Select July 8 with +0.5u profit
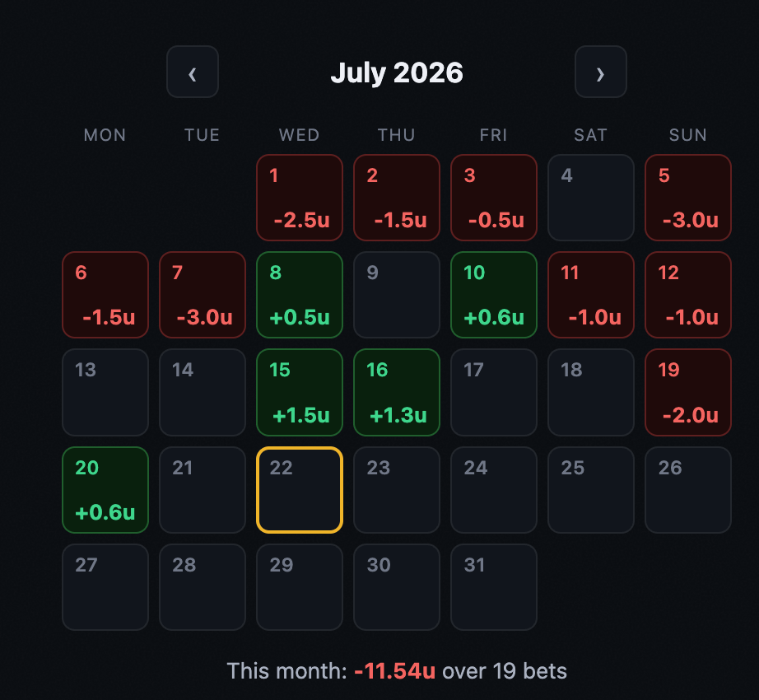 299,295
